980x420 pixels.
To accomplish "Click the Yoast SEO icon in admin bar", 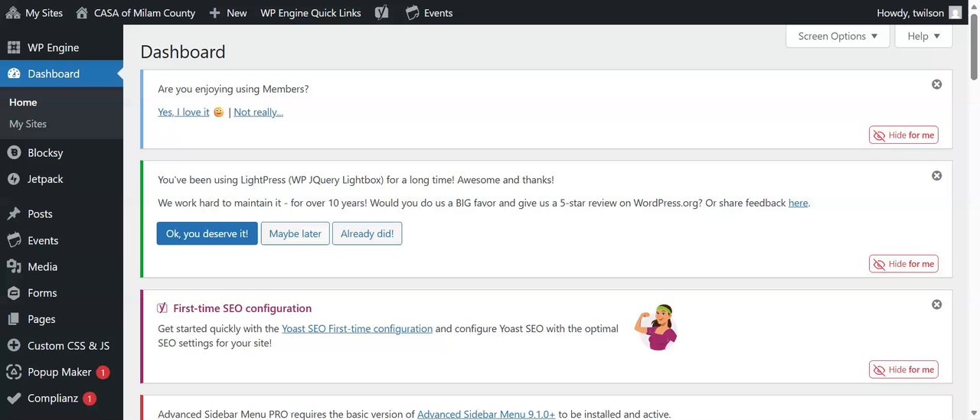I will (x=381, y=13).
